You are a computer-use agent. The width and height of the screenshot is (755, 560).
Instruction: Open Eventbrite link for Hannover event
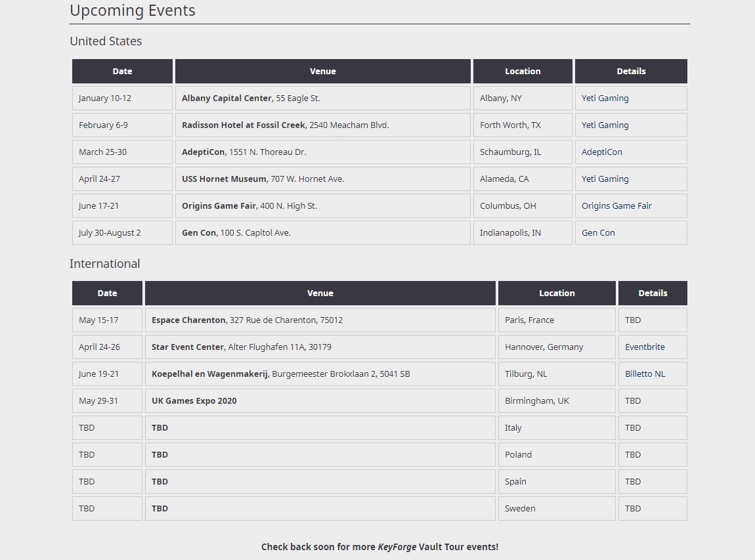645,347
